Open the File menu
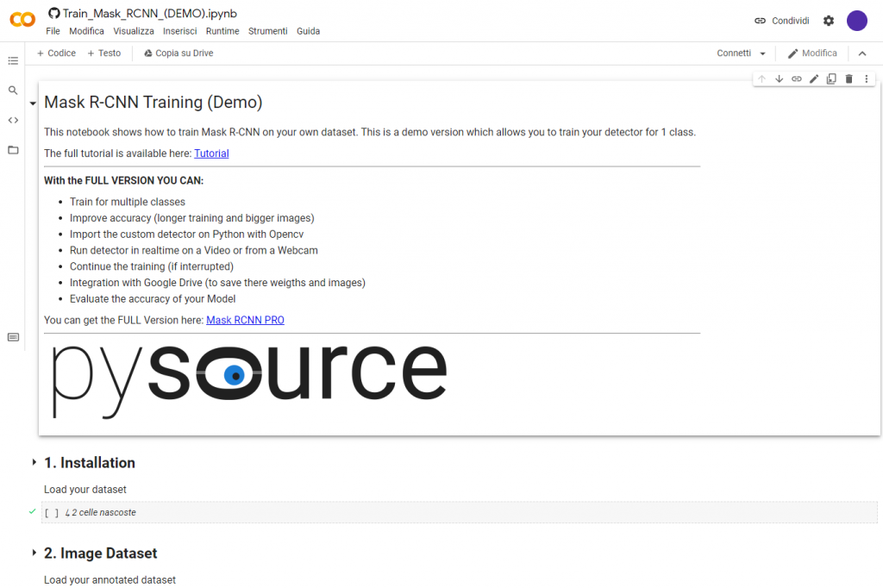 point(53,31)
